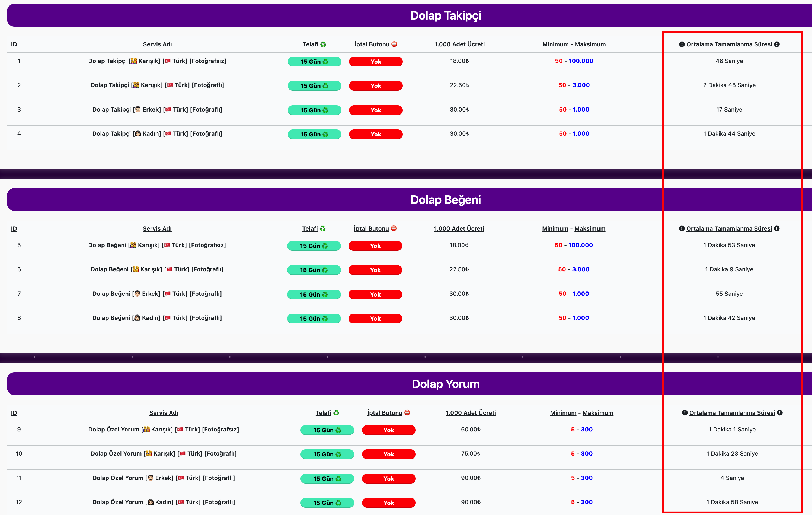The height and width of the screenshot is (515, 812).
Task: Click the red no-entry icon beside İptal Butonu in Dolap Takipçi
Action: pyautogui.click(x=394, y=44)
